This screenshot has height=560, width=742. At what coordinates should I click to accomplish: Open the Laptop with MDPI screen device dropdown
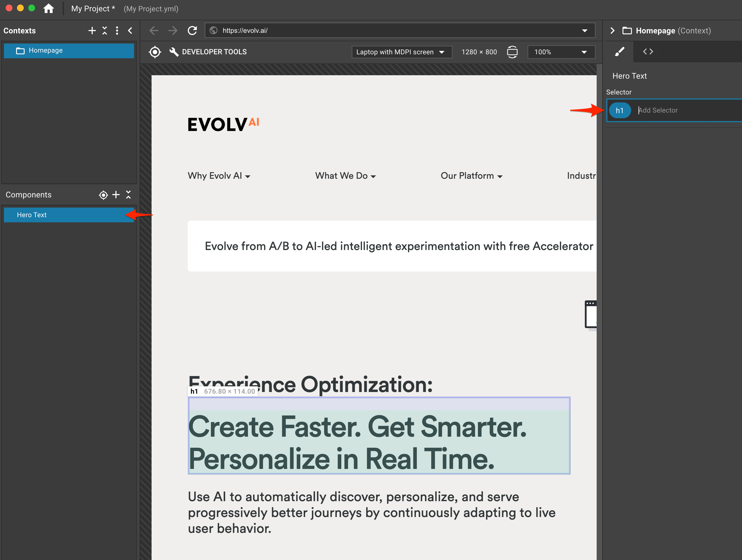(x=402, y=52)
